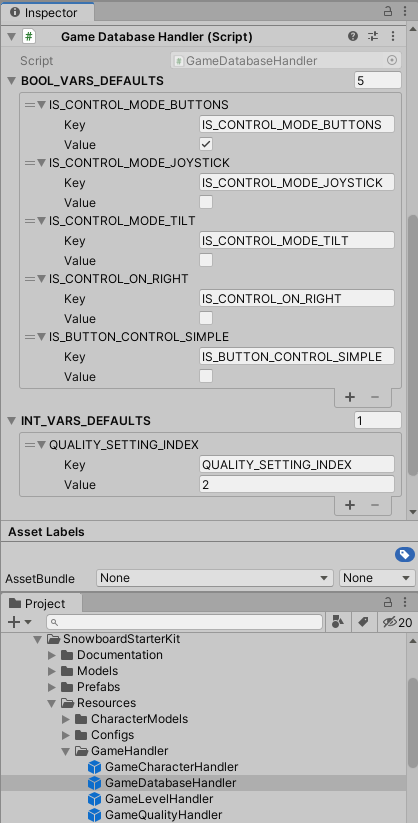Viewport: 418px width, 823px height.
Task: Select the Inspector tab
Action: point(47,13)
